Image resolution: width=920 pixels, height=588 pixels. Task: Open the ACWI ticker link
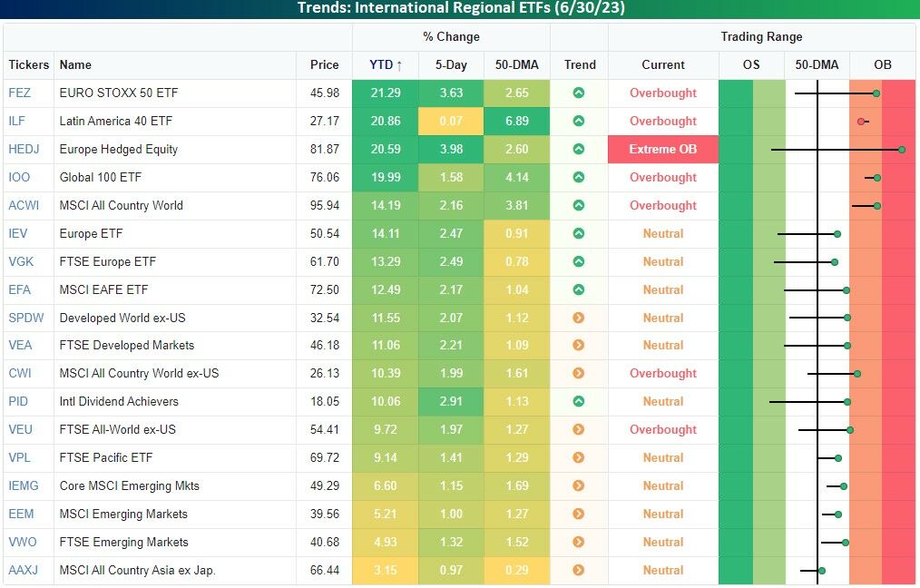24,205
